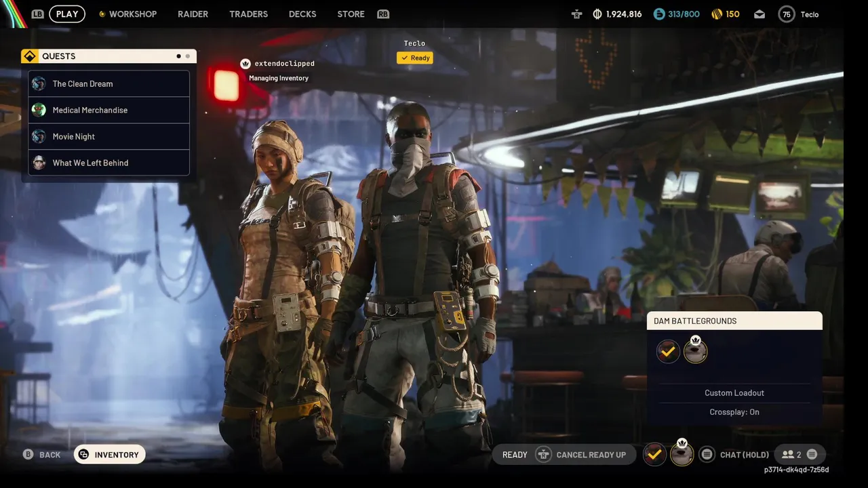
Task: Open the INVENTORY button
Action: pos(109,455)
